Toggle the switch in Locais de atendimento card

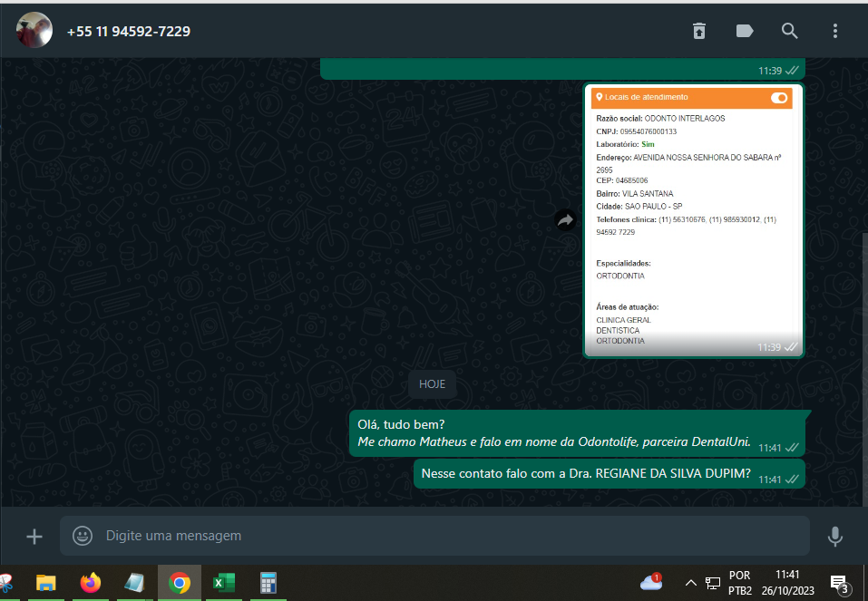779,98
